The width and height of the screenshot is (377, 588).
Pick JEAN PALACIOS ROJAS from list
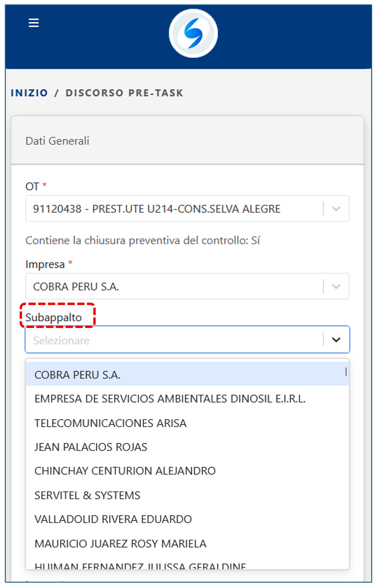point(91,447)
